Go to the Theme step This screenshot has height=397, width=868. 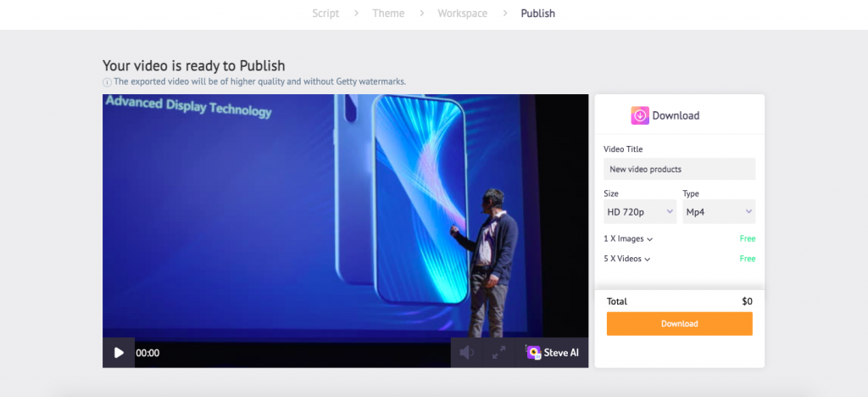pos(388,14)
